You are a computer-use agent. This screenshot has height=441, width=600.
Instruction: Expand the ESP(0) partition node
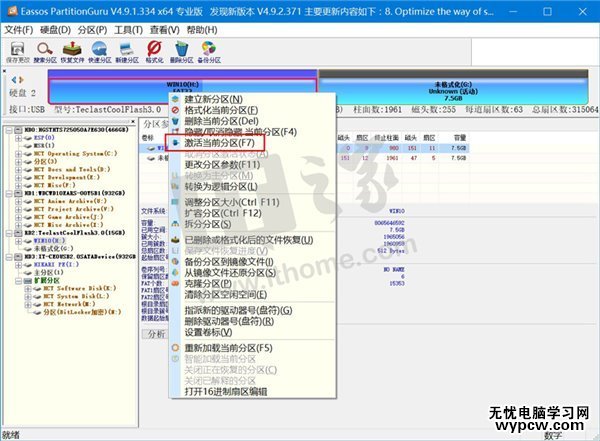18,137
